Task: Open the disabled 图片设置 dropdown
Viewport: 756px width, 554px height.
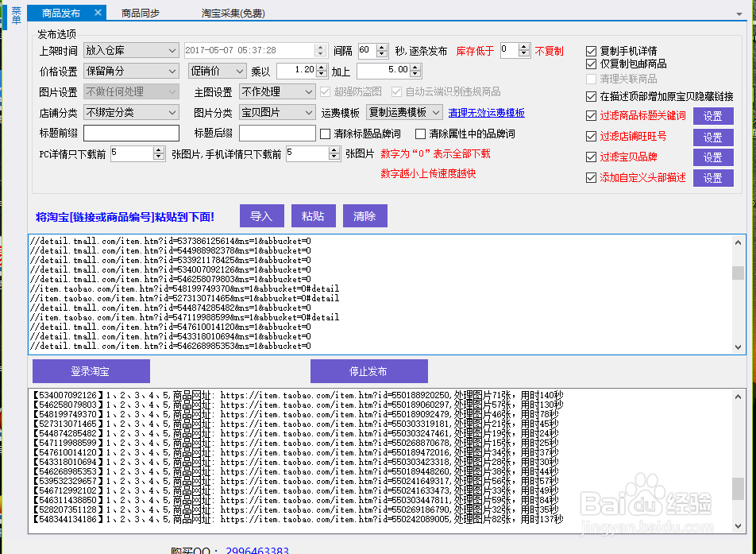Action: tap(131, 91)
